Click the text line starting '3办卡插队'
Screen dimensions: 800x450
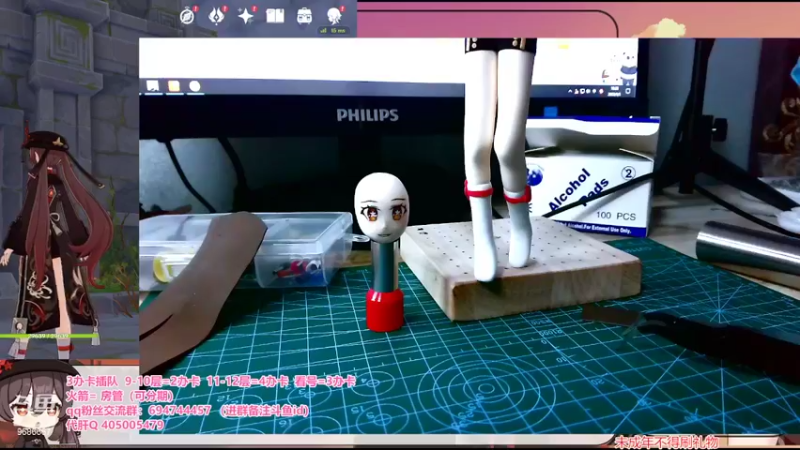coord(211,381)
